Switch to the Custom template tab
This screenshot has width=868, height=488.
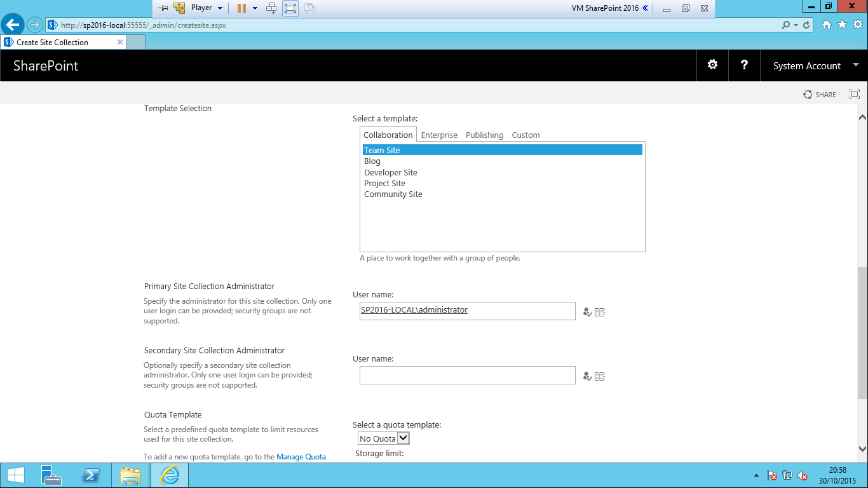pos(526,135)
